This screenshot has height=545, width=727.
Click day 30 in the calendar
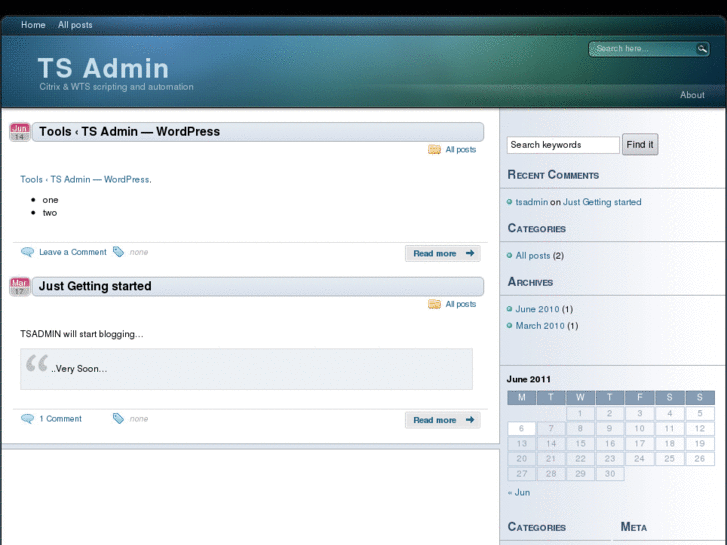click(610, 474)
